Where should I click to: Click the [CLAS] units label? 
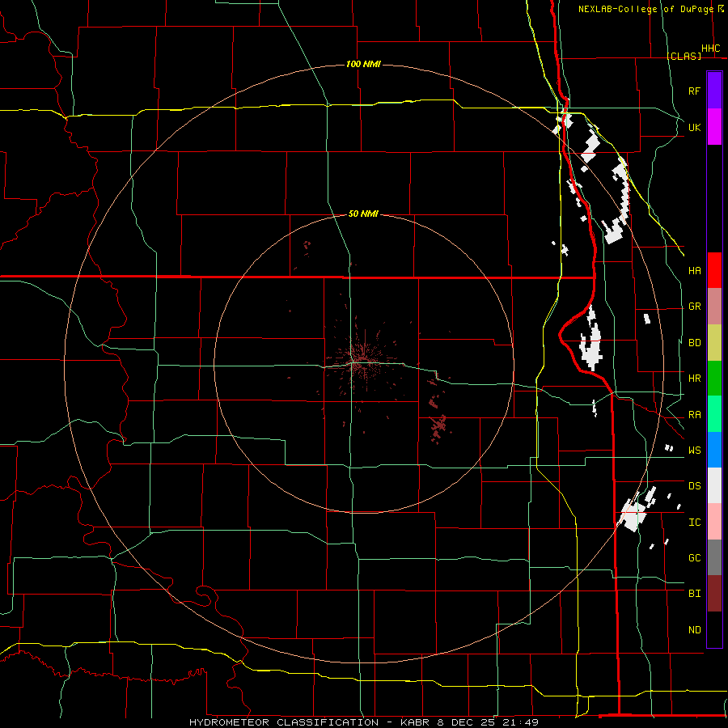(684, 56)
